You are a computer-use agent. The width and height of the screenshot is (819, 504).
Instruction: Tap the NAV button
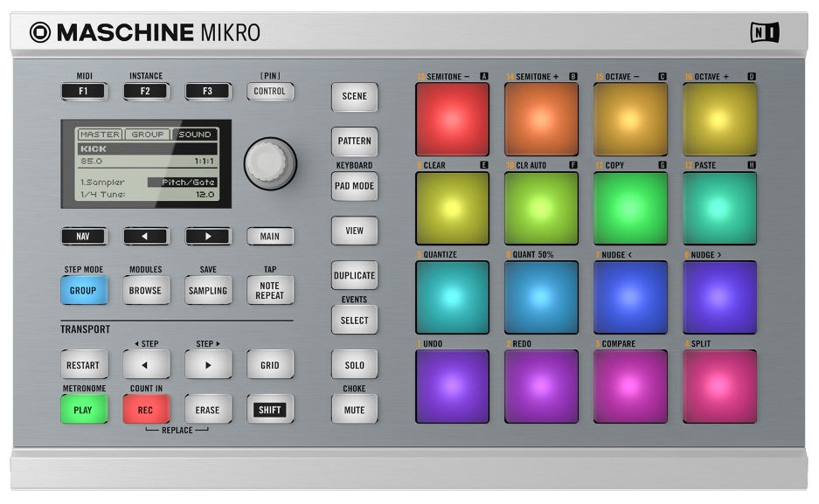point(84,237)
